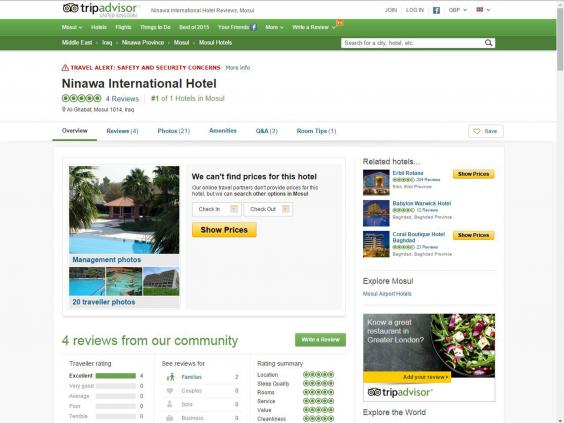Click Show Prices for Coral Boutique Hotel
The width and height of the screenshot is (564, 423).
tap(473, 235)
